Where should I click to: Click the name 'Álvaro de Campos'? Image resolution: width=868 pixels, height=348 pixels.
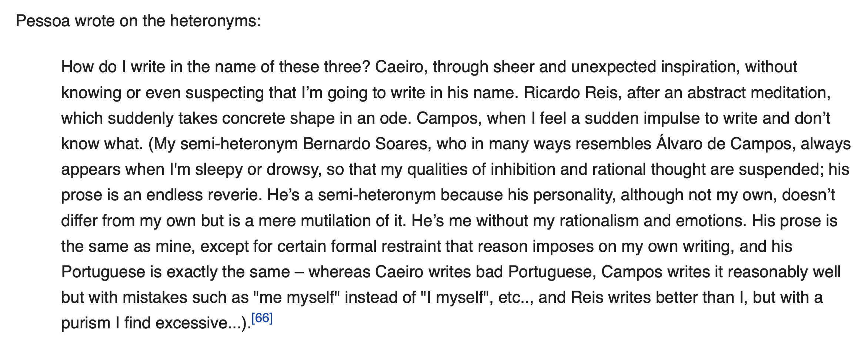[x=726, y=144]
